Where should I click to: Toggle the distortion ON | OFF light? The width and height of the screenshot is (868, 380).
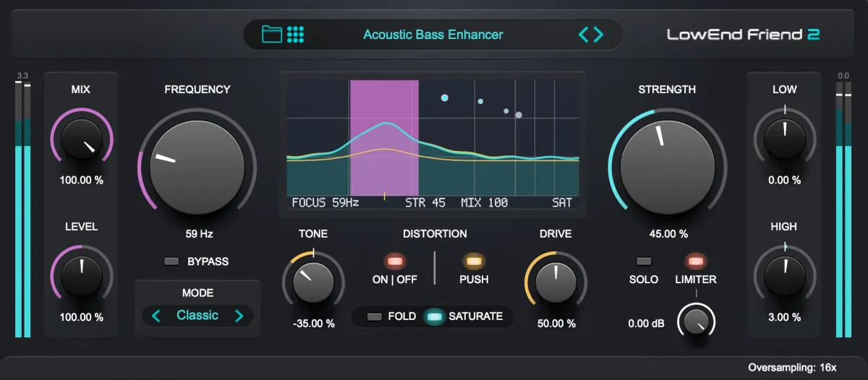(394, 261)
